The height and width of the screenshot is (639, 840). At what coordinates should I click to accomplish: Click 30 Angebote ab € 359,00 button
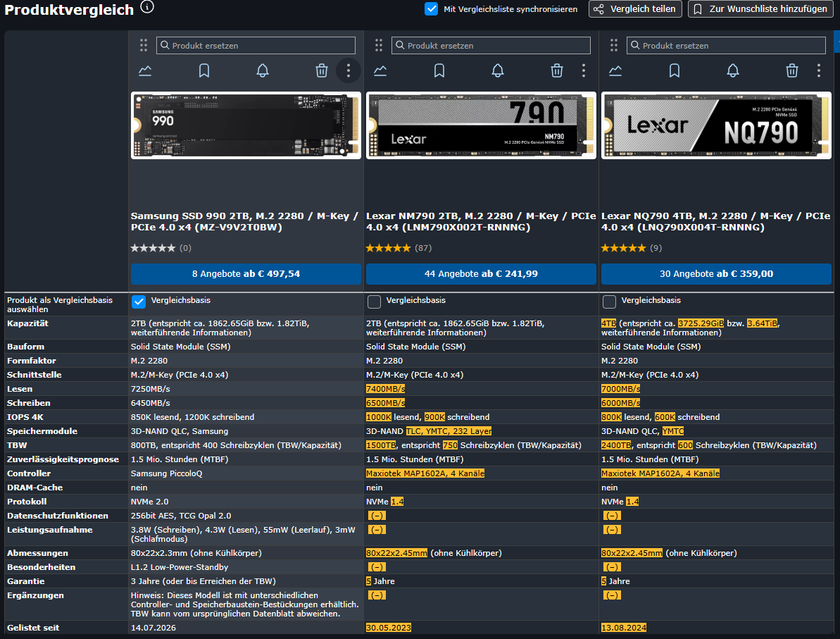[716, 274]
